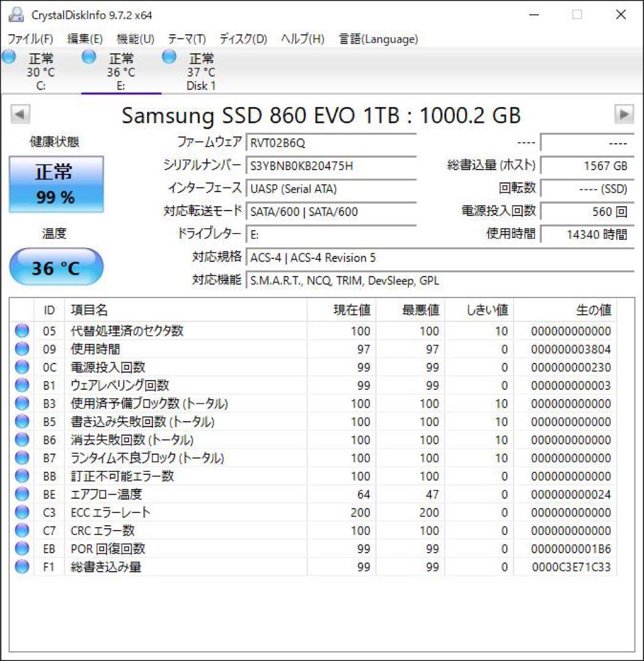
Task: Open the 機能(U) menu
Action: click(x=135, y=39)
